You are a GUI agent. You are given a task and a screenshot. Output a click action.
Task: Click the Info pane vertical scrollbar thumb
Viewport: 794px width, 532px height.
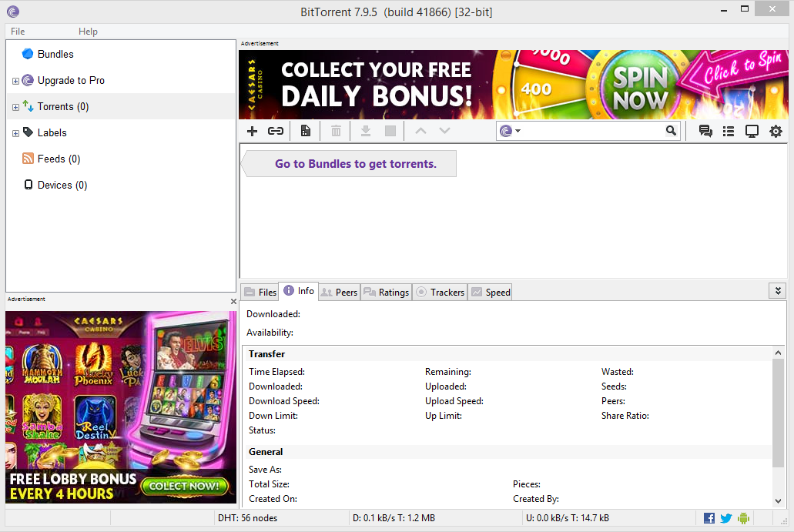[x=779, y=412]
